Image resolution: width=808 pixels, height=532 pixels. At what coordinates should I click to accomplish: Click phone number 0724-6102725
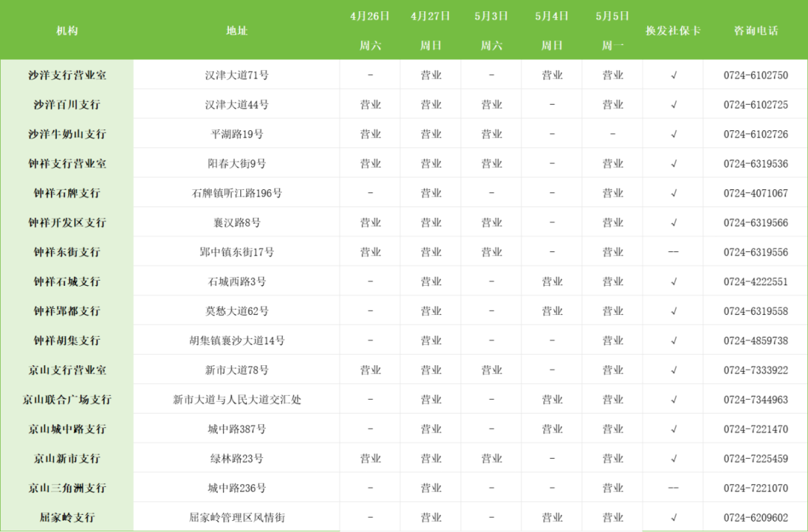pyautogui.click(x=756, y=104)
